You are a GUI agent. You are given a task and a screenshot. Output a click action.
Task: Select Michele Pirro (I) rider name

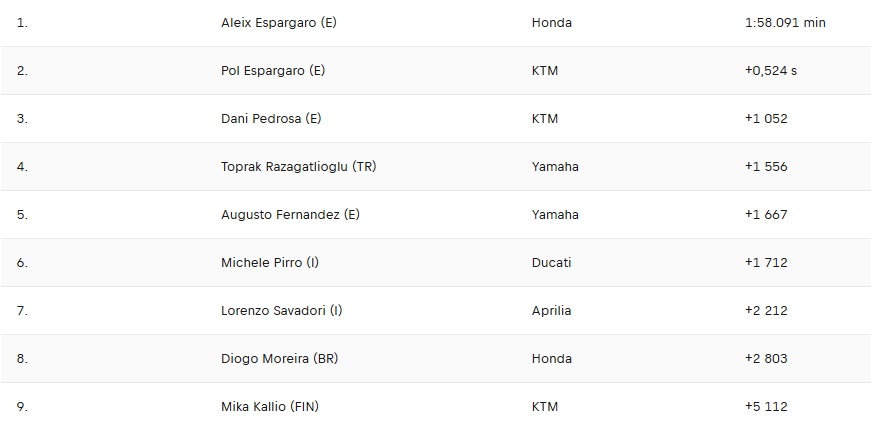(270, 263)
